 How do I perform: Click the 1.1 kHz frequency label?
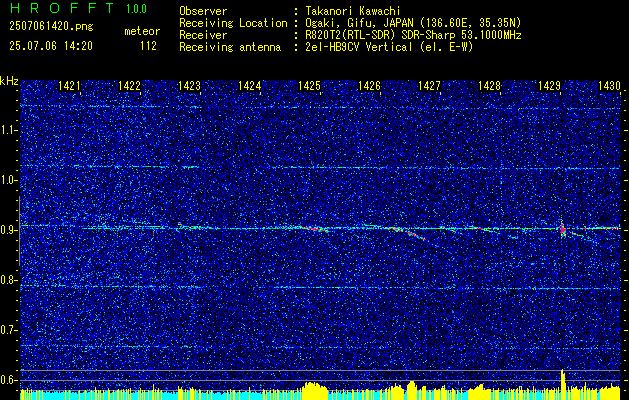(x=8, y=130)
